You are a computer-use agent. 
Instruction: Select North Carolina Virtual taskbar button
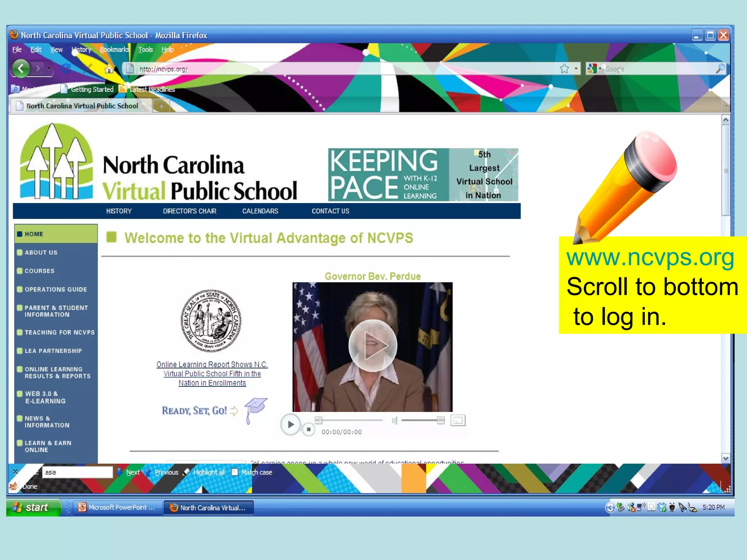(209, 507)
